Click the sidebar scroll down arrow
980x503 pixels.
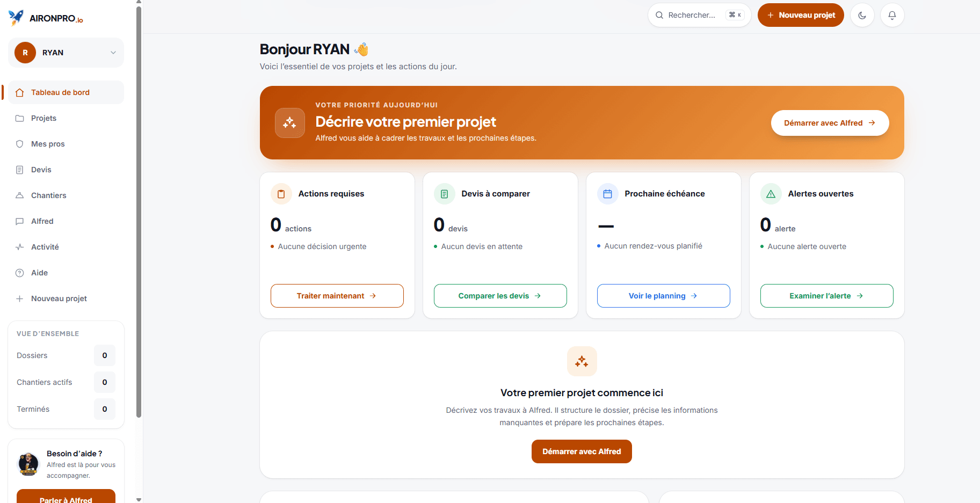click(139, 499)
